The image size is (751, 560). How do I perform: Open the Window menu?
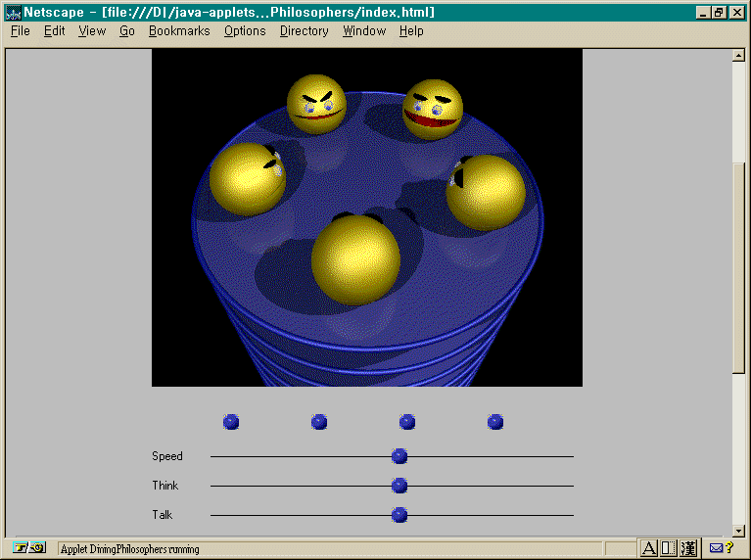tap(364, 31)
